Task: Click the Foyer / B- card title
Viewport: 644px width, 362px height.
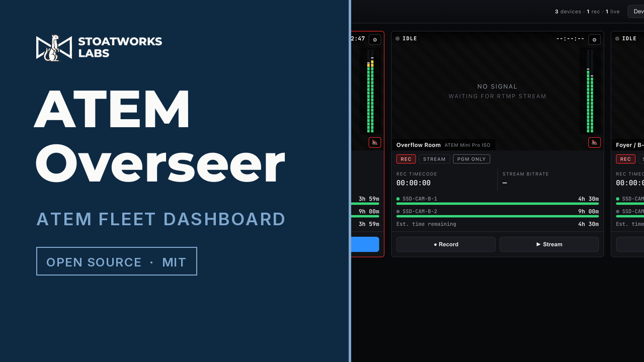Action: tap(630, 145)
